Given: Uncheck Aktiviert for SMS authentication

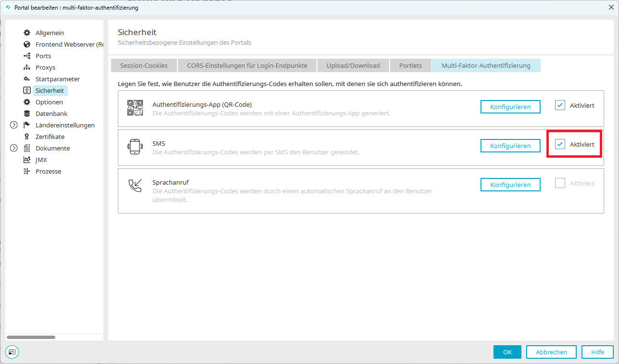Looking at the screenshot, I should (x=560, y=144).
